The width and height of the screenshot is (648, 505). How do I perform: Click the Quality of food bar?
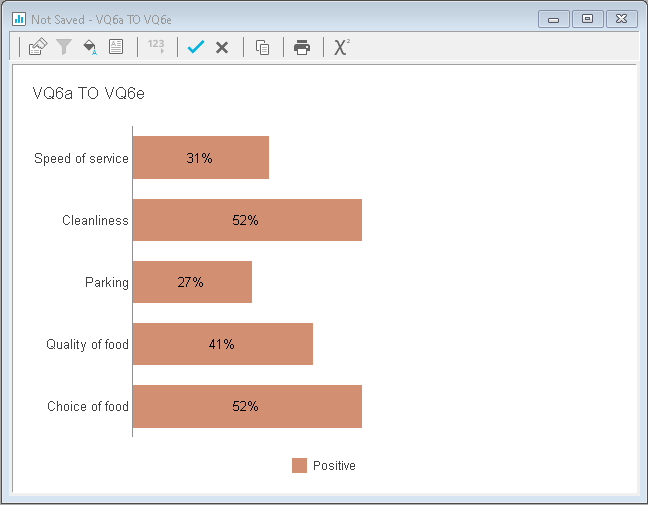[x=223, y=344]
